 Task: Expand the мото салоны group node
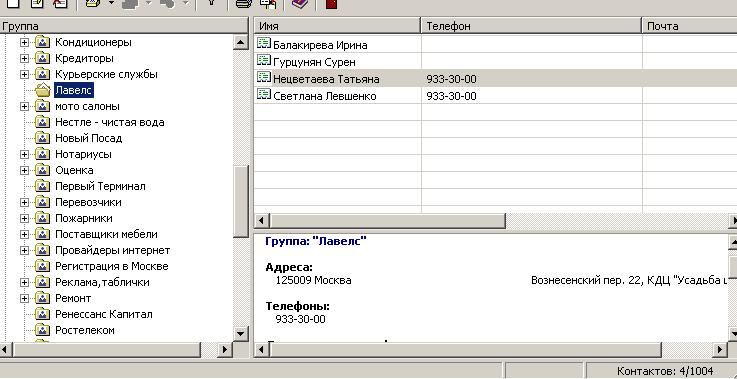(x=24, y=107)
